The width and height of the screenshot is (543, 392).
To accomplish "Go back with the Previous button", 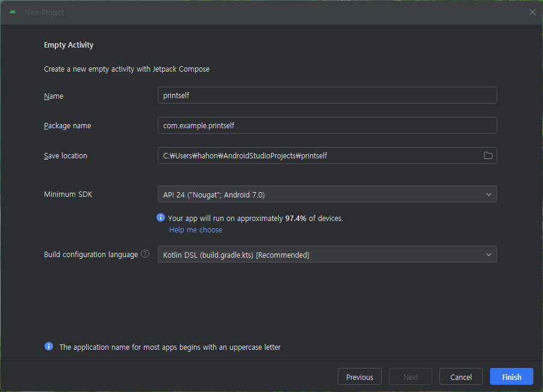I will pos(359,377).
